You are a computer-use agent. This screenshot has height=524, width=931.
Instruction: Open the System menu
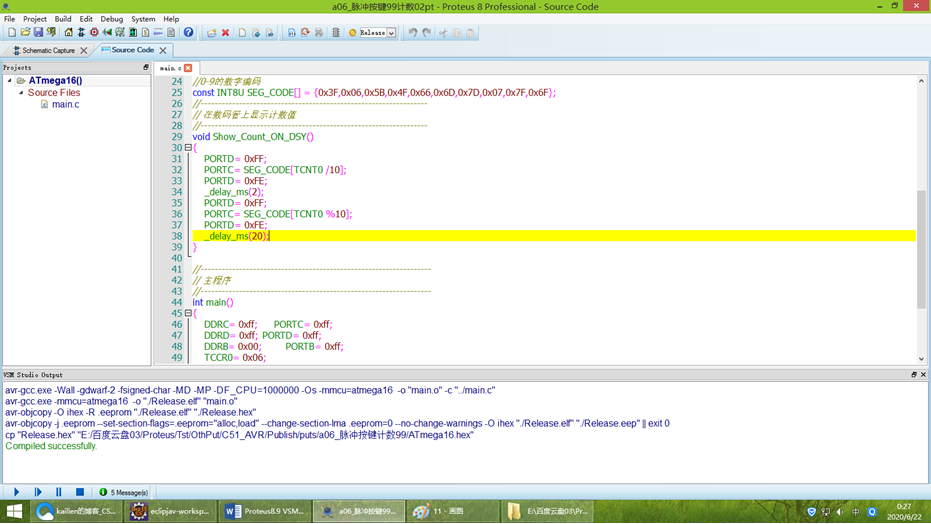click(143, 19)
